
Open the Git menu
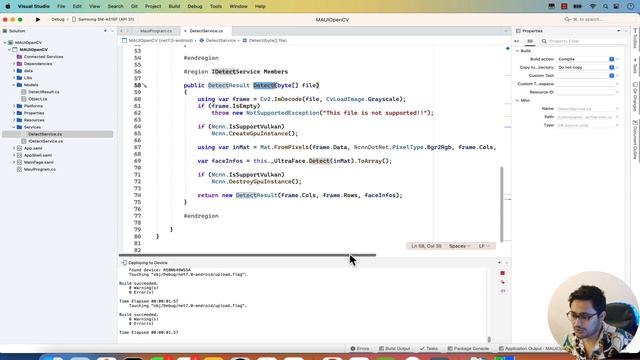134,6
